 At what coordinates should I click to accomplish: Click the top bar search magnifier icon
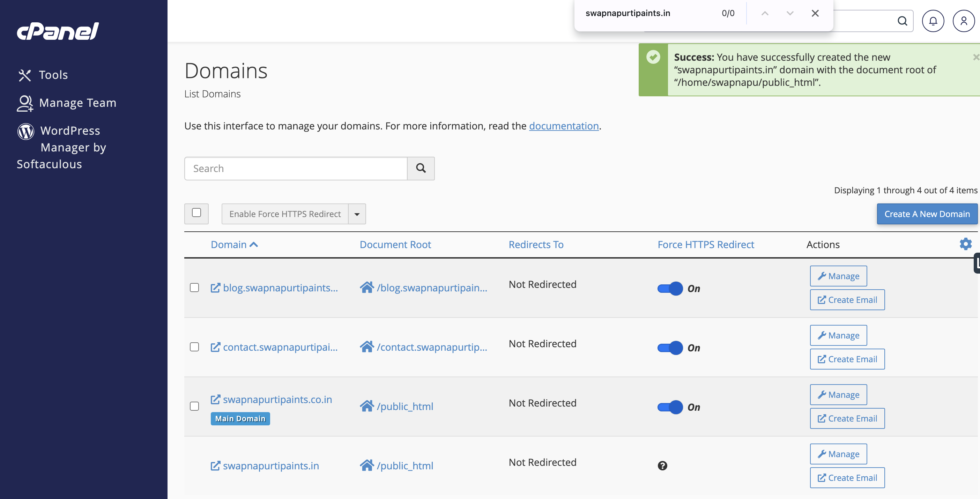click(903, 21)
